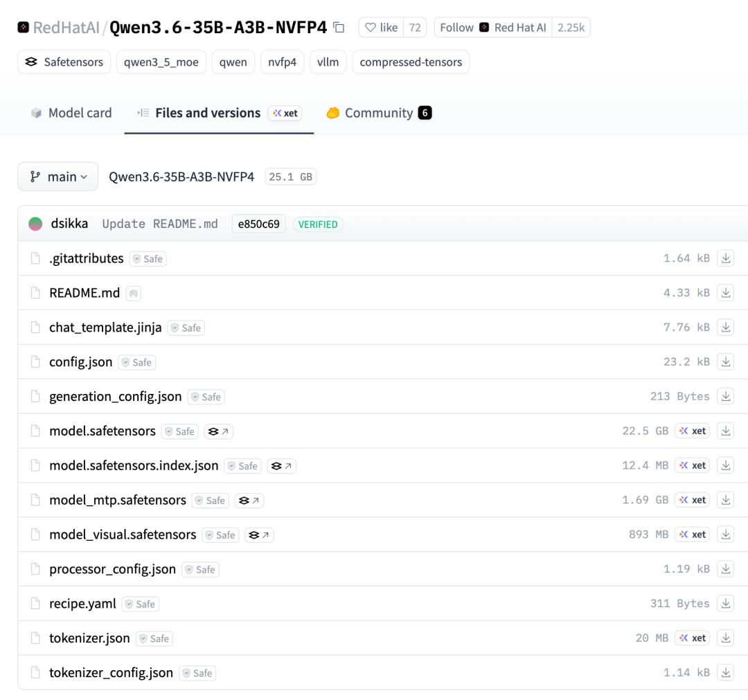Viewport: 748px width, 700px height.
Task: Select the qwen3_5_moe tag
Action: tap(161, 62)
